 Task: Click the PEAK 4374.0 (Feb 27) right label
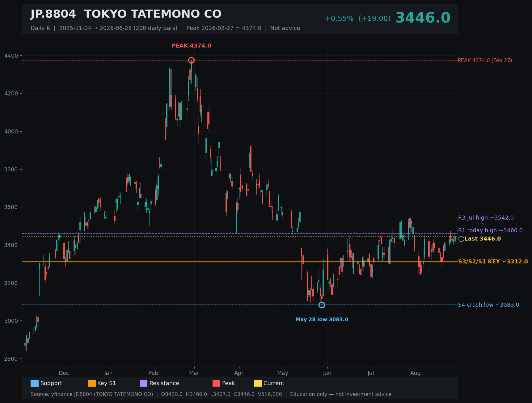(485, 61)
